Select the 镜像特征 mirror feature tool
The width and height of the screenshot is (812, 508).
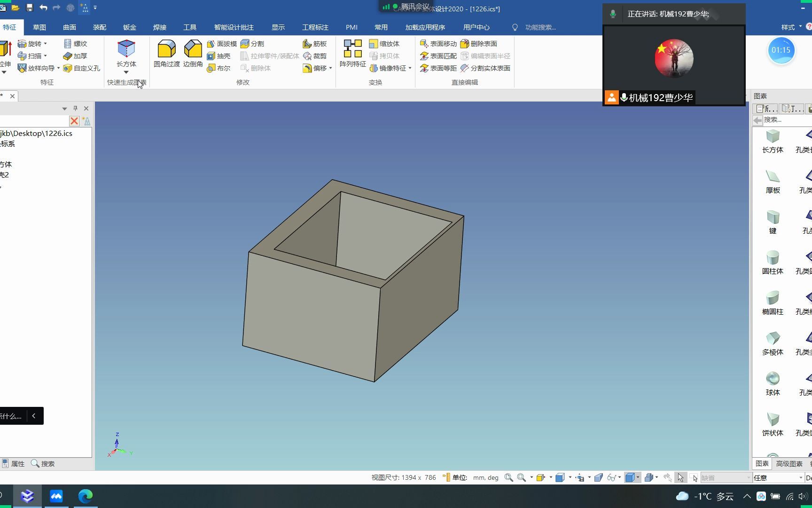point(388,68)
